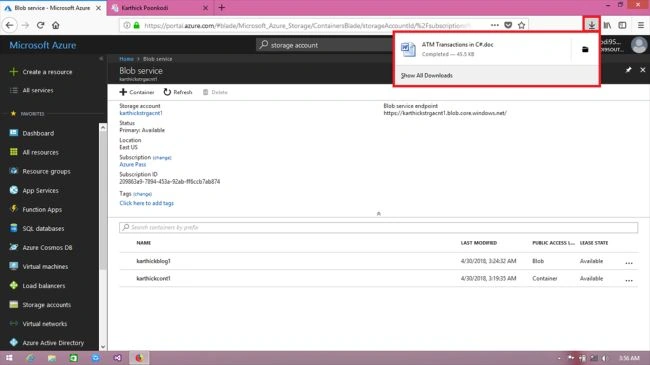Viewport: 650px width, 365px height.
Task: Click the Delete toolbar button
Action: [215, 92]
